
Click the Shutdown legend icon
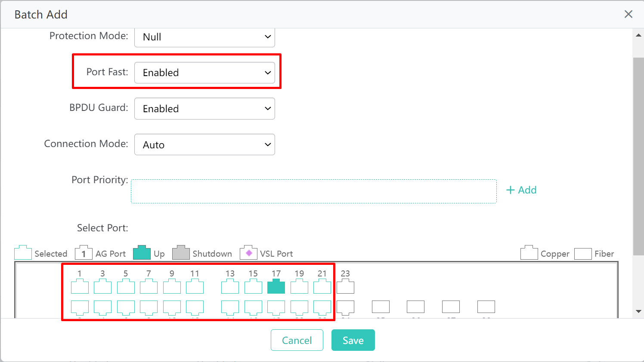pyautogui.click(x=181, y=253)
